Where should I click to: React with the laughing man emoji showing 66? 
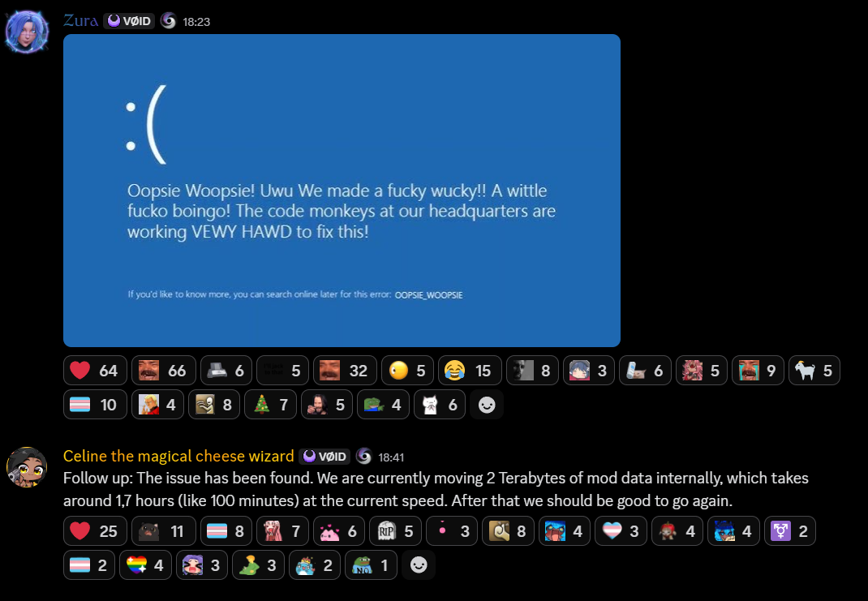point(163,370)
